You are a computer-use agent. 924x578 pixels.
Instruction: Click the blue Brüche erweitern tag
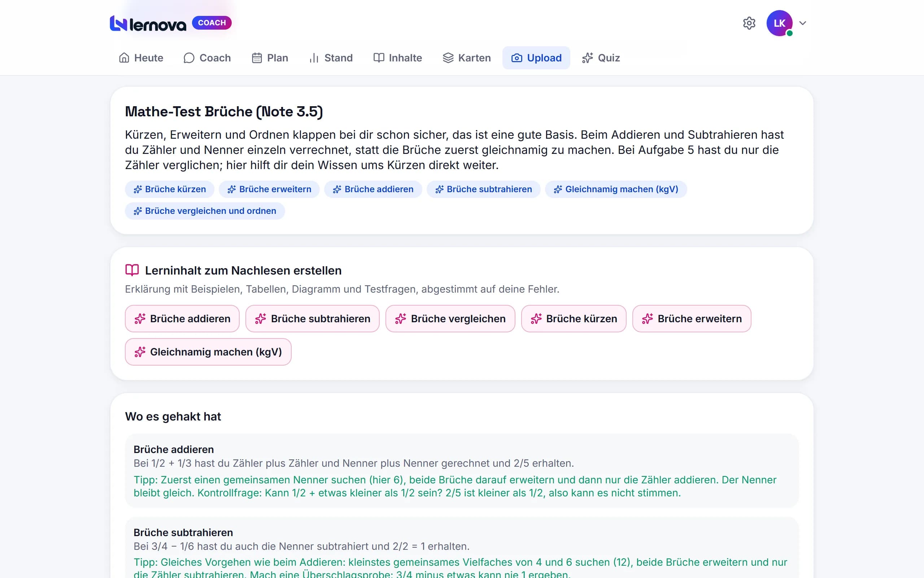(x=269, y=189)
